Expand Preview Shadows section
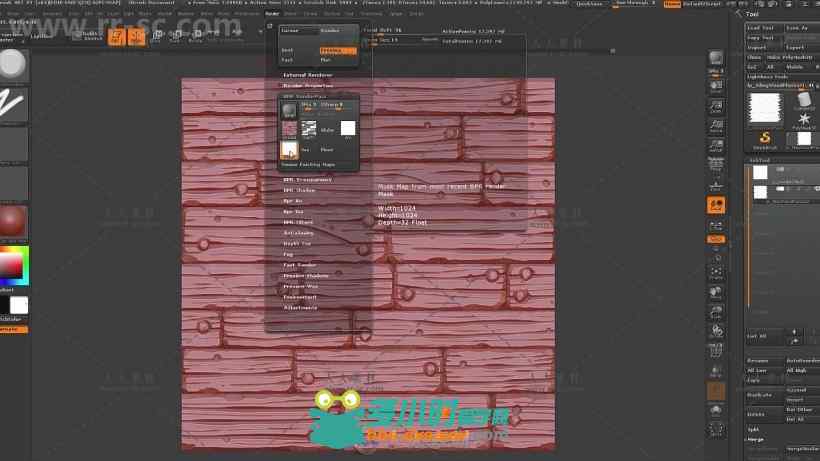Viewport: 820px width, 461px height. 306,276
